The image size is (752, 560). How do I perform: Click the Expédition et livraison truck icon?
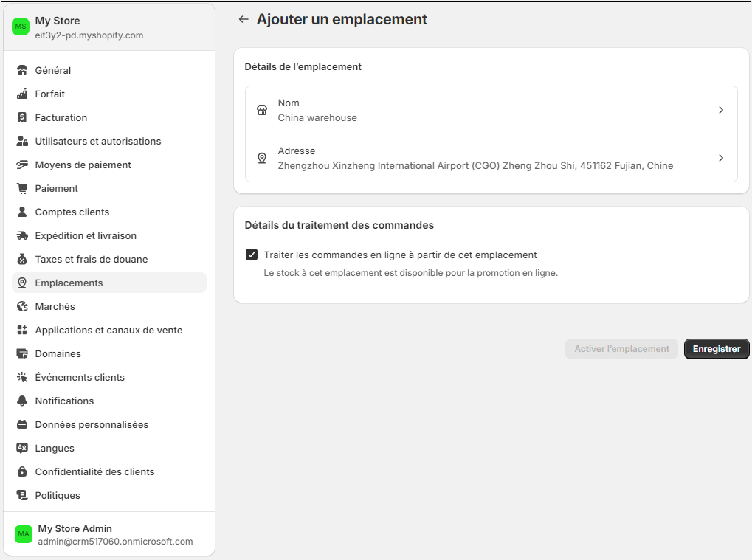pyautogui.click(x=22, y=236)
